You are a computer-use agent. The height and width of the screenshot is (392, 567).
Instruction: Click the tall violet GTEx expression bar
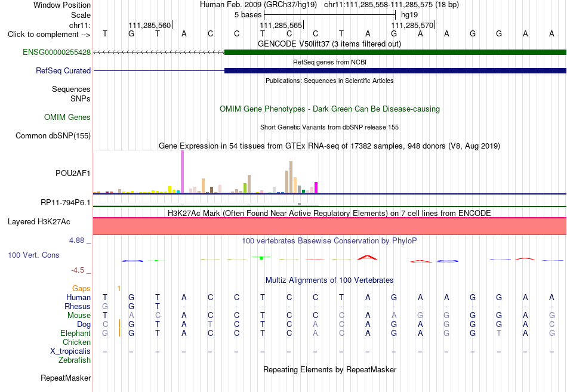(182, 172)
